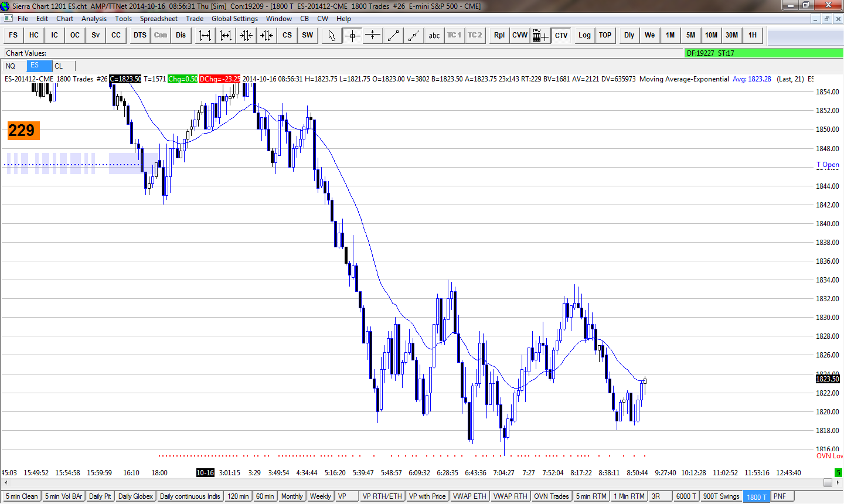Screen dimensions: 844x504
Task: Open the Tools menu
Action: pyautogui.click(x=124, y=19)
